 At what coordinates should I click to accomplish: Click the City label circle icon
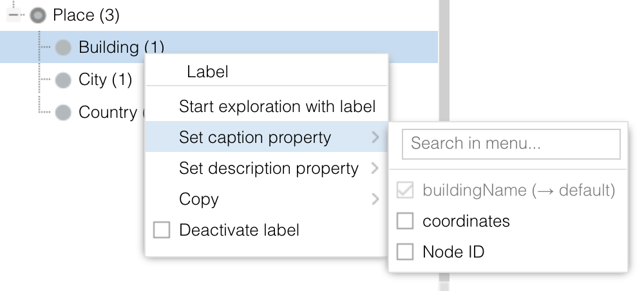pyautogui.click(x=63, y=80)
